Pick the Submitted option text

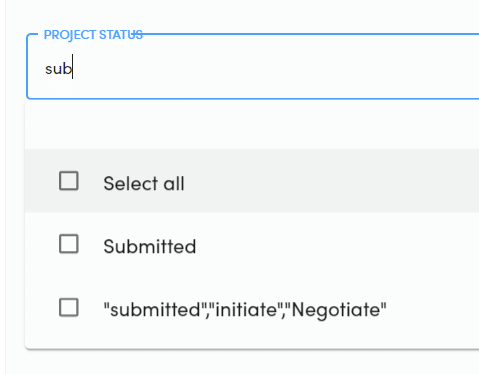point(150,246)
